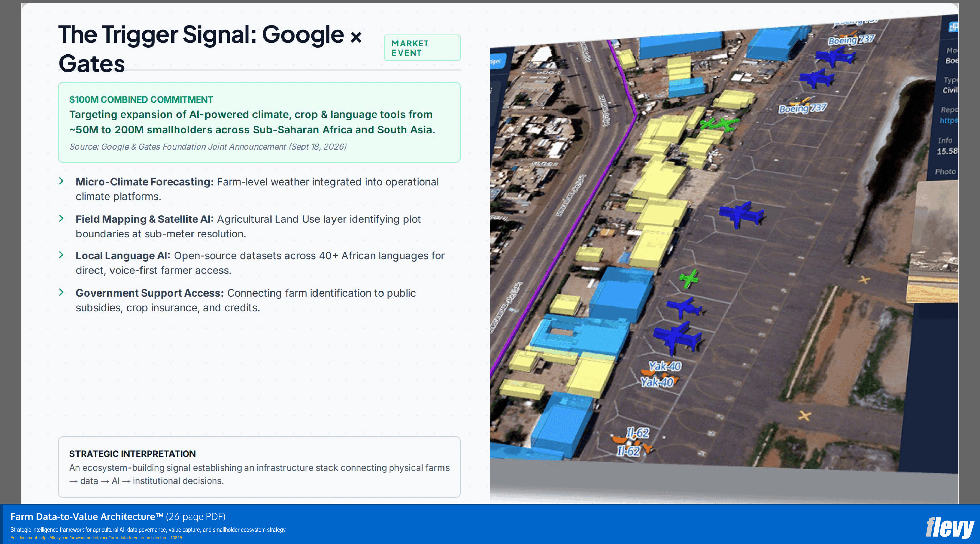The height and width of the screenshot is (544, 980).
Task: Click the Source: Google & Gates Foundation Joint Announcement line
Action: click(208, 147)
